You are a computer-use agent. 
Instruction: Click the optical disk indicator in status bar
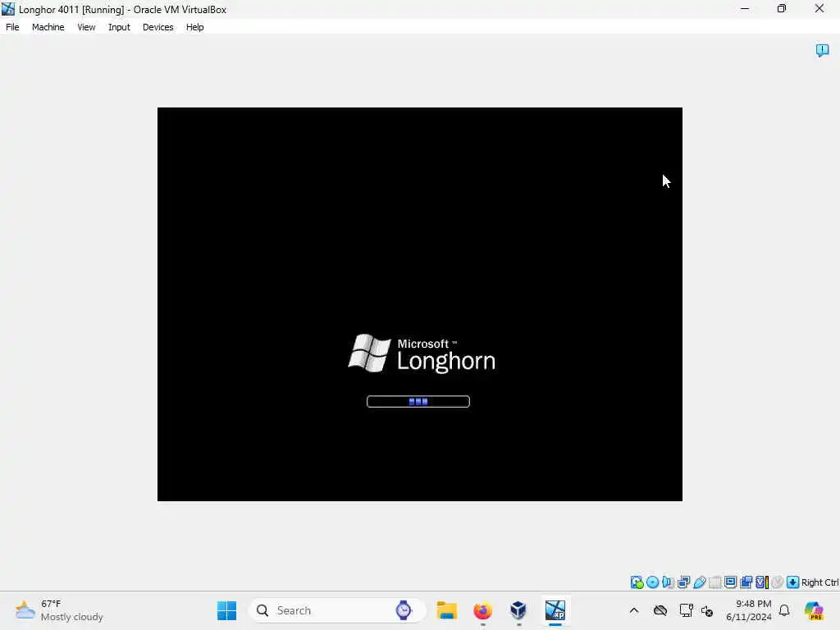652,582
